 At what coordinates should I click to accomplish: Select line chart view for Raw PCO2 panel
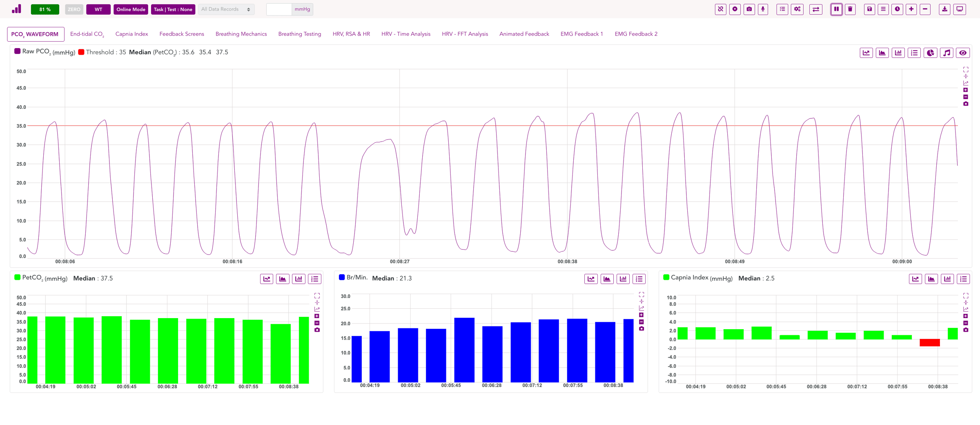click(866, 53)
